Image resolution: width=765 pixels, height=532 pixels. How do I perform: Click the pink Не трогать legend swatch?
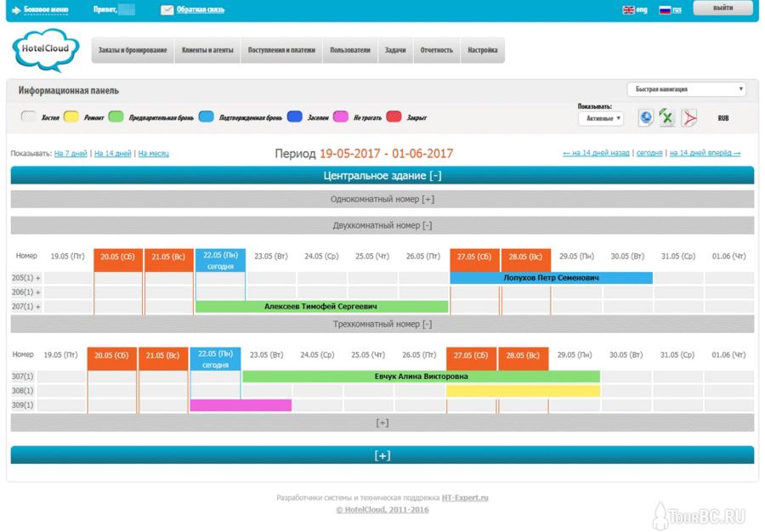(x=341, y=116)
